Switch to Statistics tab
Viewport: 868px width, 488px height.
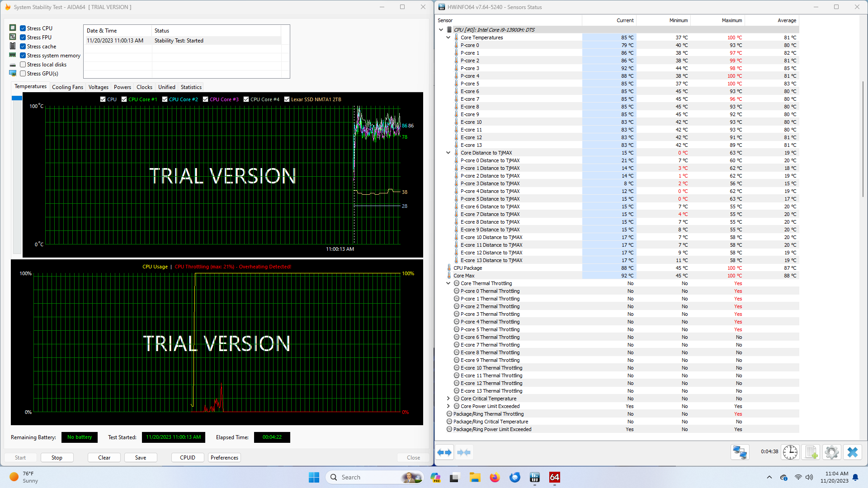pos(191,87)
